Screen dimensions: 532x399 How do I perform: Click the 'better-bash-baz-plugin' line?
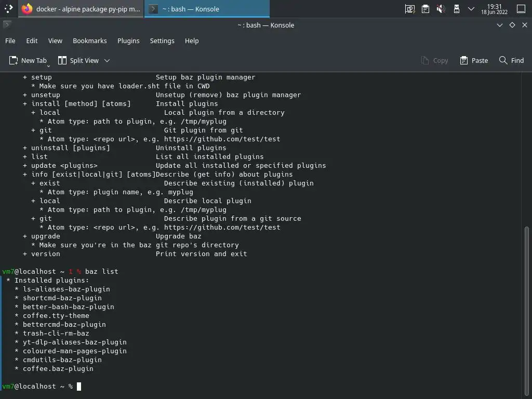[x=69, y=307]
